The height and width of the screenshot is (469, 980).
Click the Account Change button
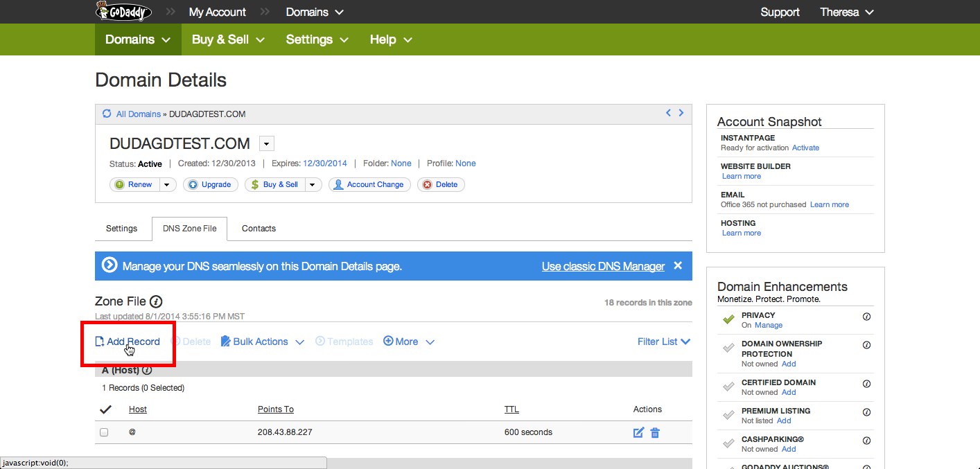tap(369, 185)
